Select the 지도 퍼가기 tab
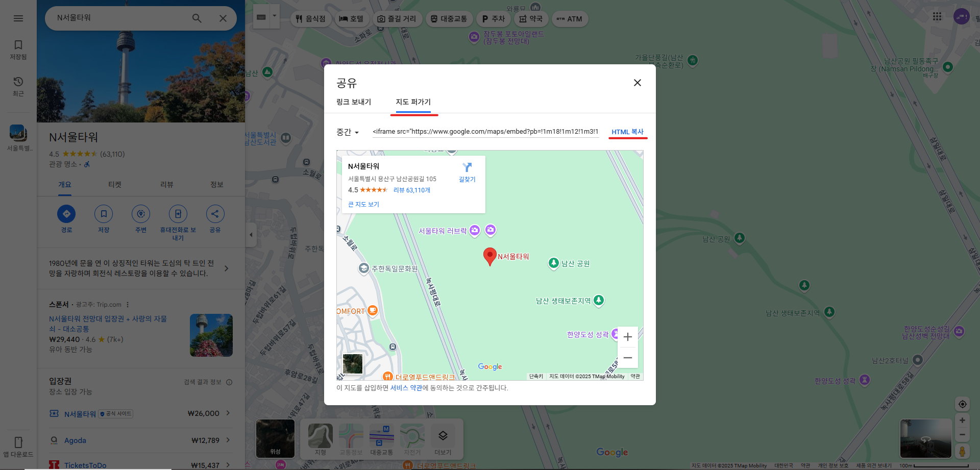This screenshot has height=470, width=980. pos(413,102)
